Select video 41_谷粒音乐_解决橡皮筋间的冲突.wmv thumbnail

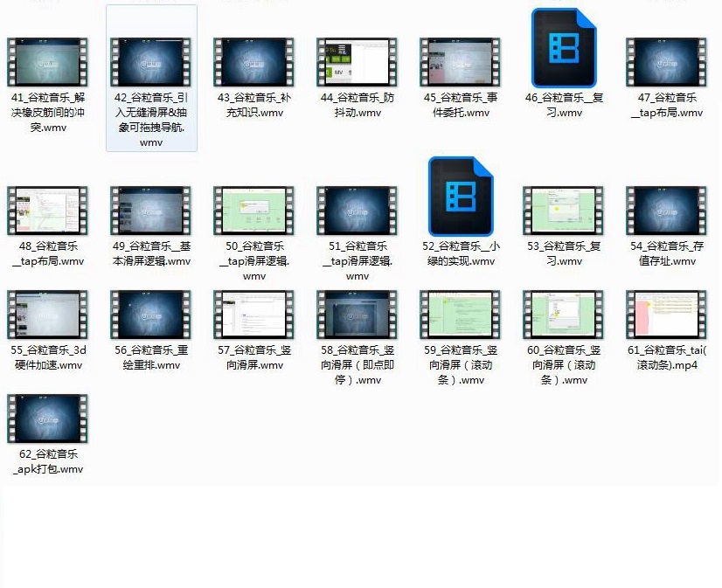click(47, 63)
